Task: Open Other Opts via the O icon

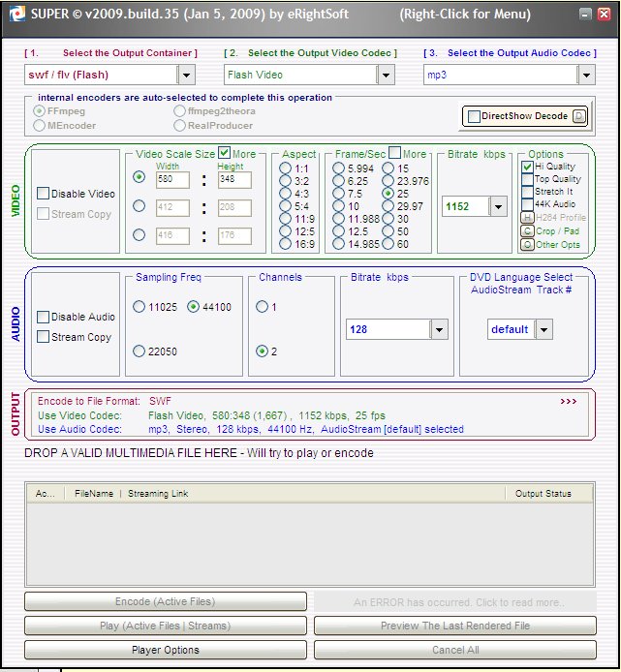Action: tap(527, 245)
